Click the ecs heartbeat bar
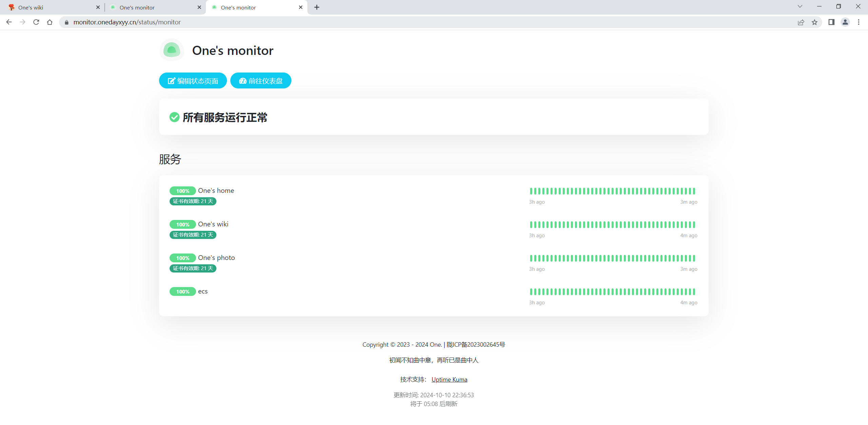 coord(613,292)
